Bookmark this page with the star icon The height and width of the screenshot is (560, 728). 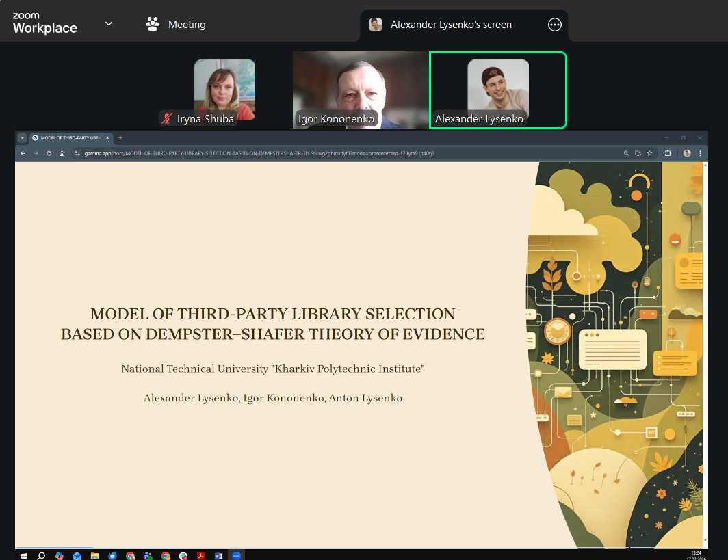649,153
